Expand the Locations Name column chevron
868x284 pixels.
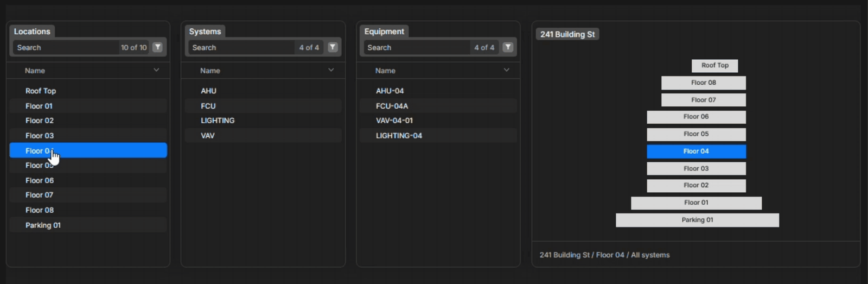tap(156, 70)
